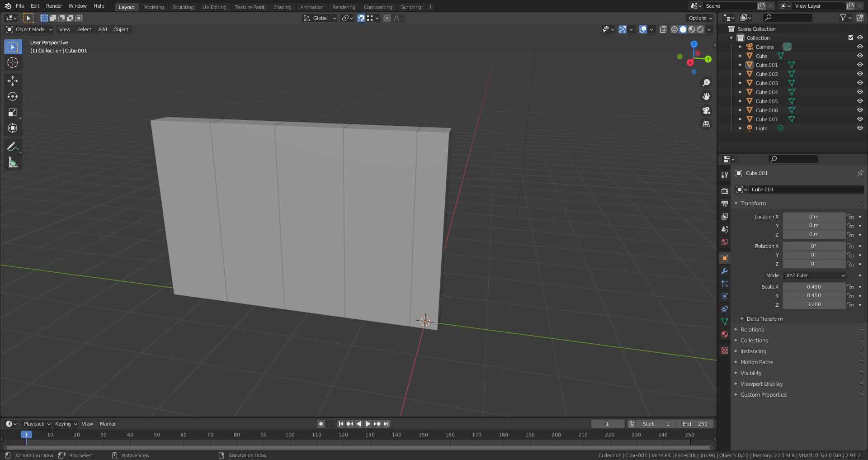This screenshot has height=460, width=868.
Task: Switch to orthographic/perspective grid view
Action: pyautogui.click(x=706, y=124)
